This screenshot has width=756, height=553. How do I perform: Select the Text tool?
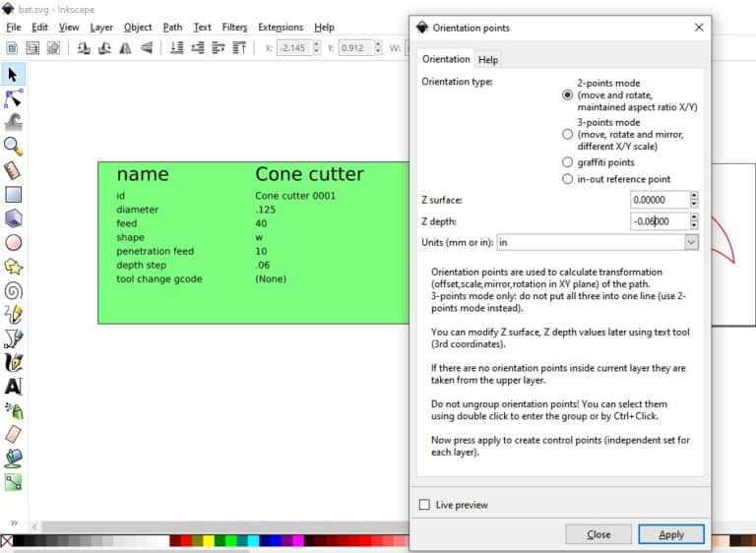click(x=13, y=386)
